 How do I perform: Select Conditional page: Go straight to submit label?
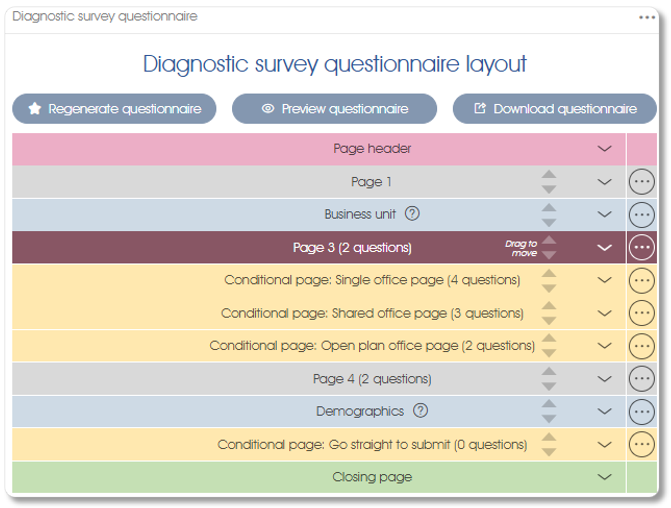pyautogui.click(x=372, y=445)
